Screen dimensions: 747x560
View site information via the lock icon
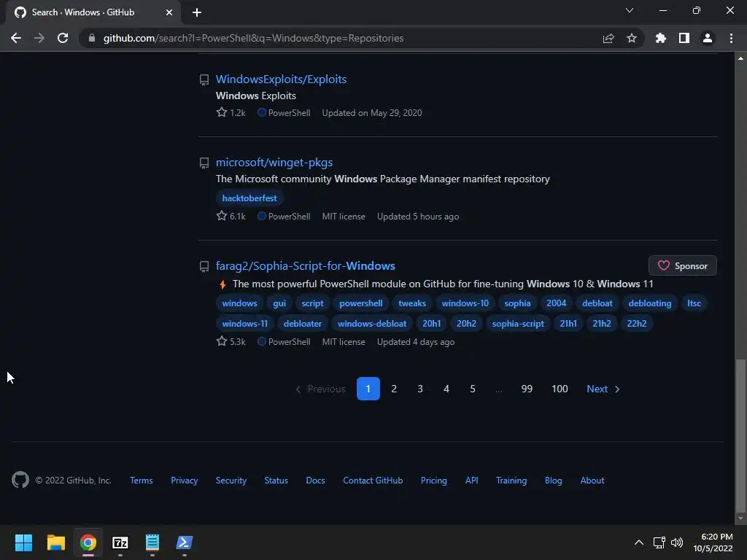(x=92, y=38)
